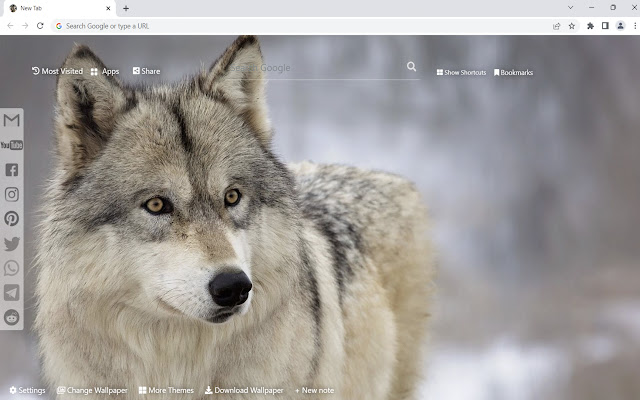The width and height of the screenshot is (640, 400).
Task: Click the magnifier search icon on page
Action: pyautogui.click(x=411, y=67)
